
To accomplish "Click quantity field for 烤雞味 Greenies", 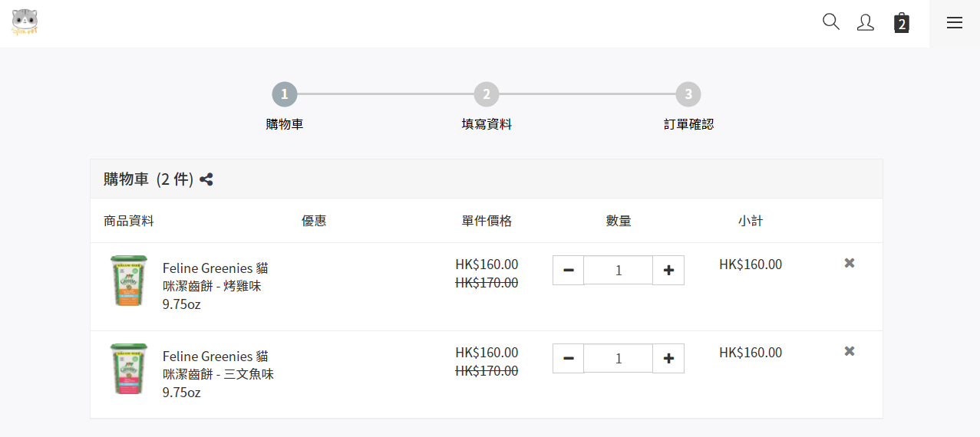I will coord(619,270).
